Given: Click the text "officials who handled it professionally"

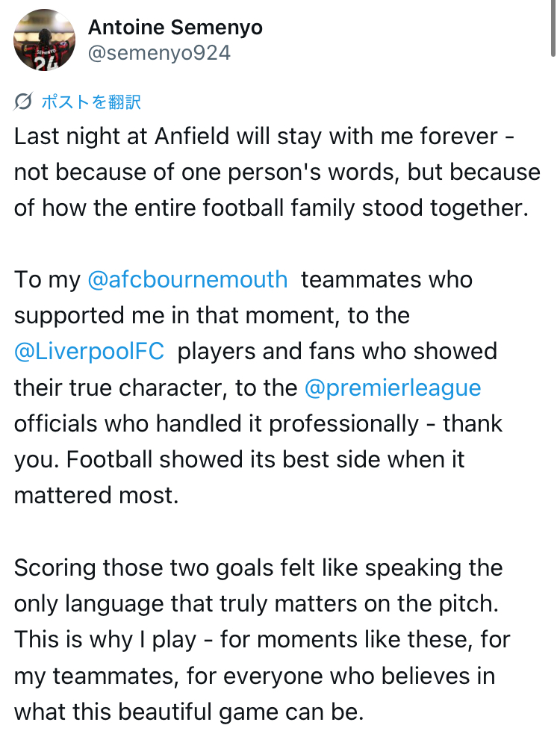Looking at the screenshot, I should click(x=217, y=423).
